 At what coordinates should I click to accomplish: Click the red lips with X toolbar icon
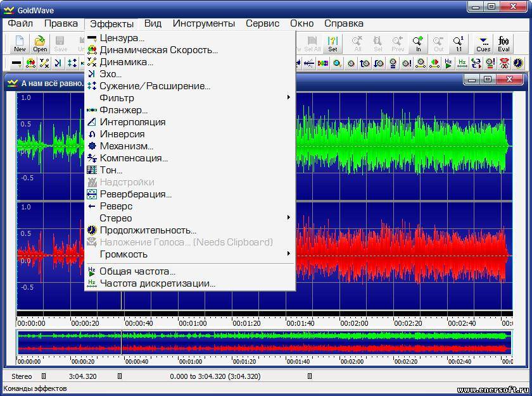pos(504,63)
